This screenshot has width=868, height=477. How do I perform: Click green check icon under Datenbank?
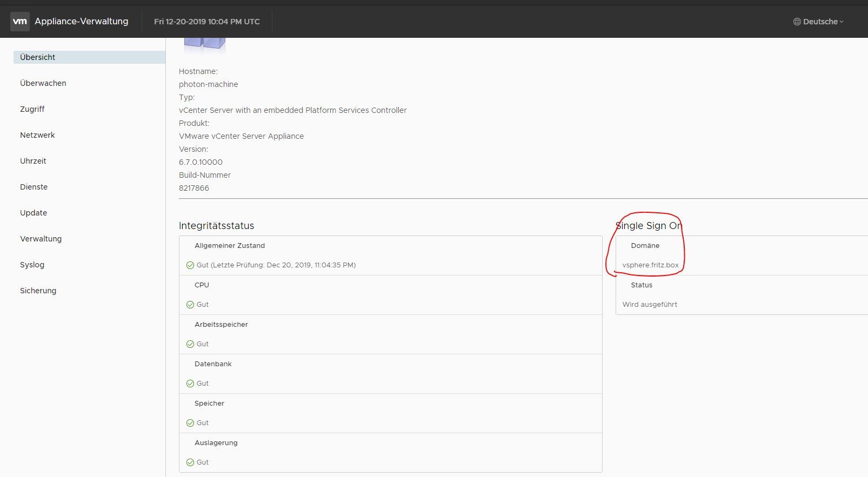(190, 384)
